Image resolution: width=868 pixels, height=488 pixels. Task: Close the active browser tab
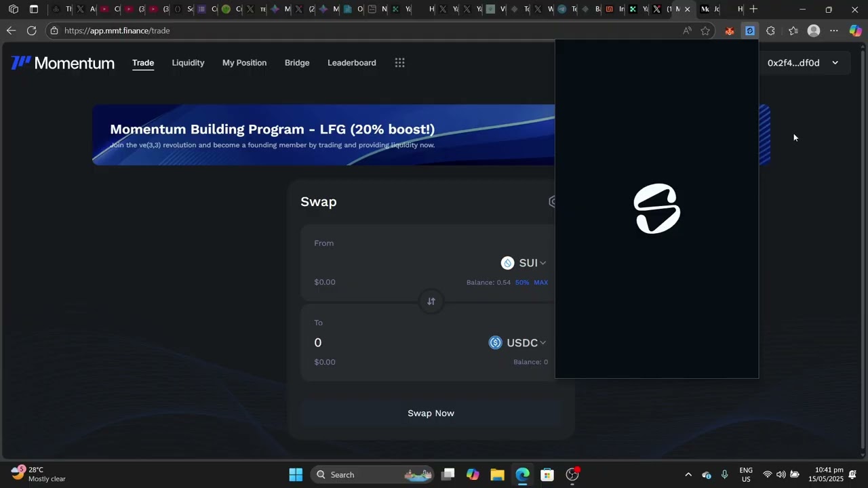(688, 9)
